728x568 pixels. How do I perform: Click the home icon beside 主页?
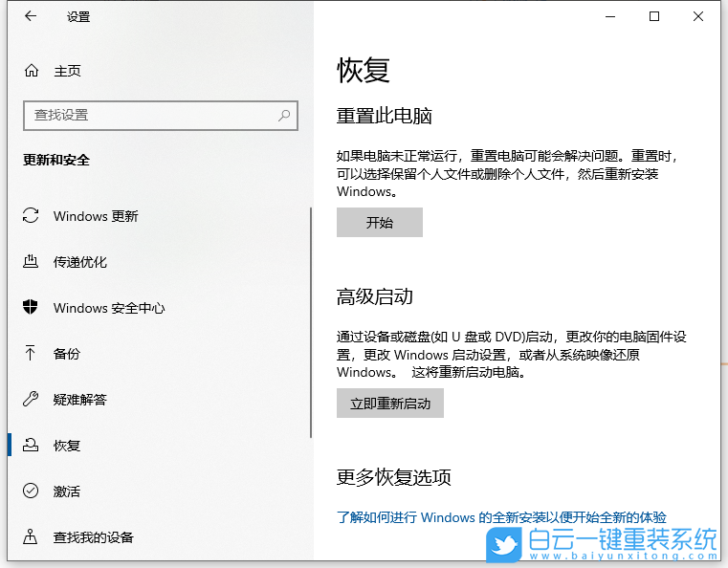pos(32,71)
